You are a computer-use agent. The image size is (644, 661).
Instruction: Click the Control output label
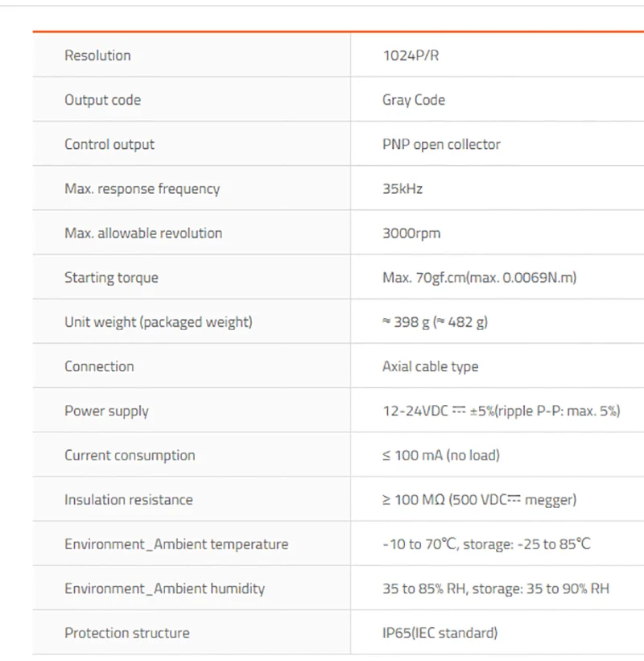pos(109,144)
